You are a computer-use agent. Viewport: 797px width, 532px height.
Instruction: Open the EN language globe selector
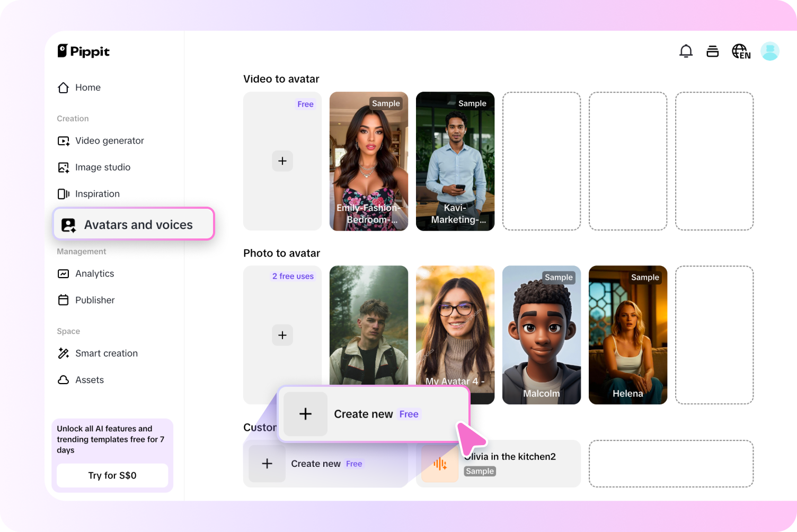tap(740, 51)
